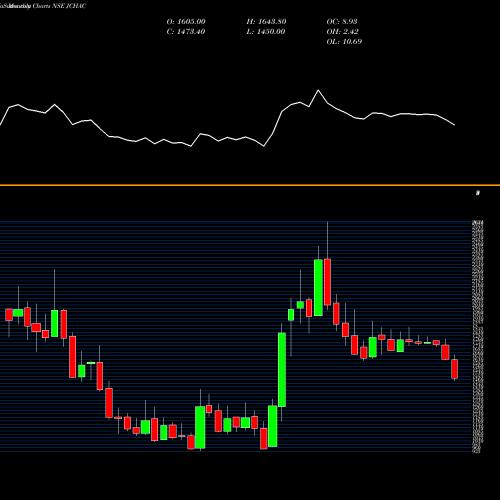This screenshot has width=500, height=500.
Task: Click the tallest green candle of the sharp rally
Action: (x=282, y=370)
